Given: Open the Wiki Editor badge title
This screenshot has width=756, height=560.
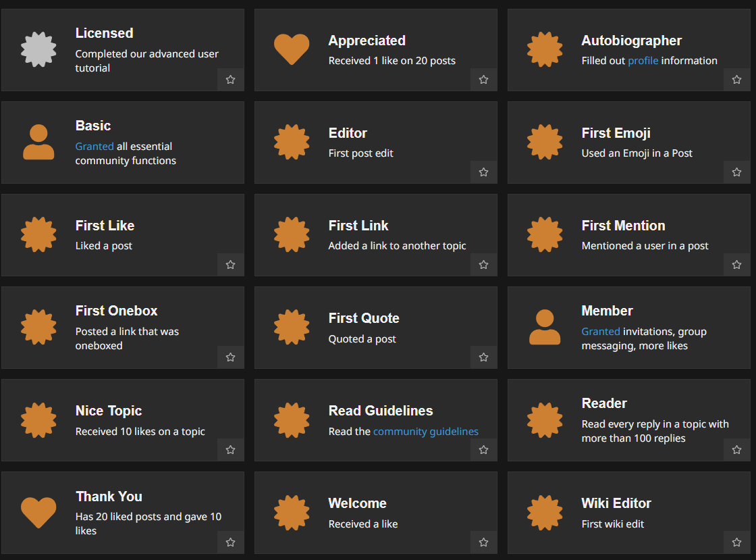Looking at the screenshot, I should (x=616, y=503).
